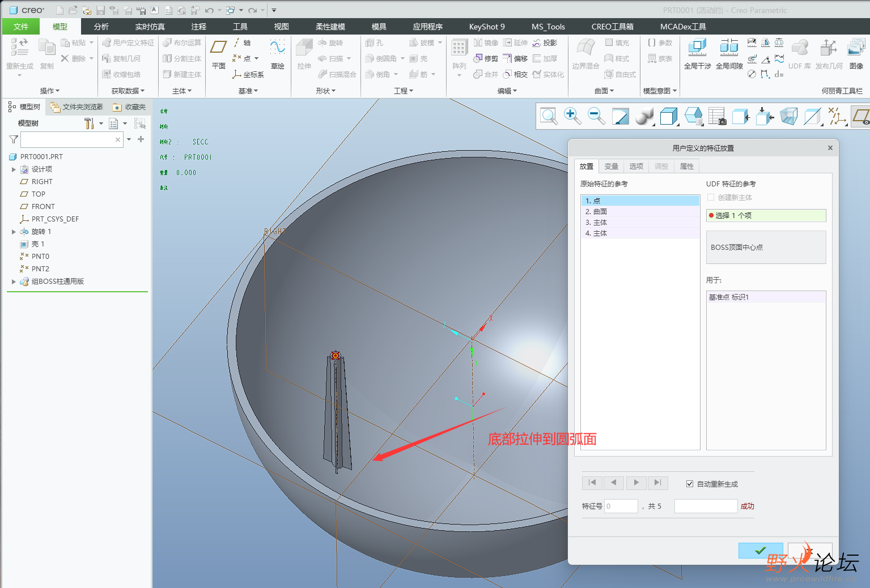Open the 变量 tab in the dialog
This screenshot has width=870, height=588.
coord(611,166)
